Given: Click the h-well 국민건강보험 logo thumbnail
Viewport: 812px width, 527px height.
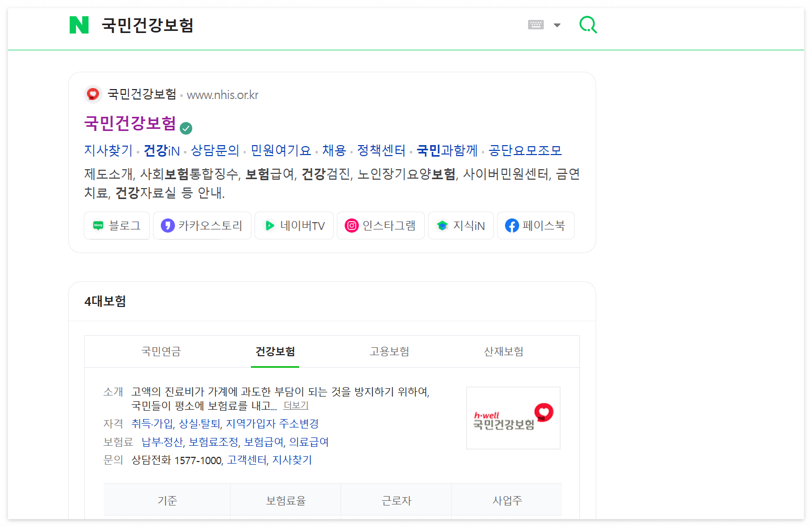Looking at the screenshot, I should tap(513, 418).
